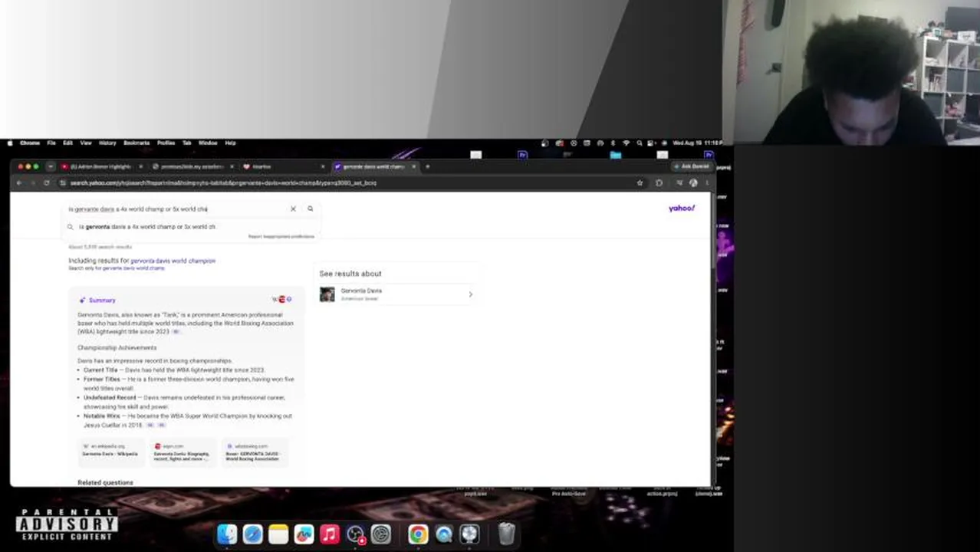Screen dimensions: 980x552
Task: Open the Help menu
Action: pyautogui.click(x=230, y=143)
